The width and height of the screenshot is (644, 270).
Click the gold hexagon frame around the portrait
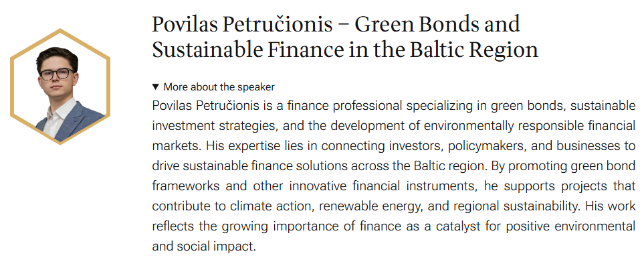[60, 31]
